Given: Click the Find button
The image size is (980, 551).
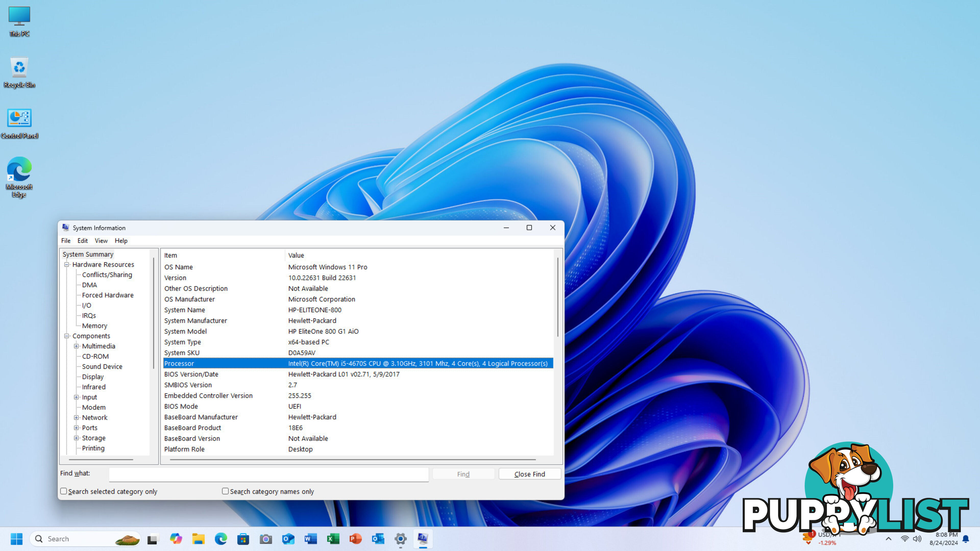Looking at the screenshot, I should point(463,474).
